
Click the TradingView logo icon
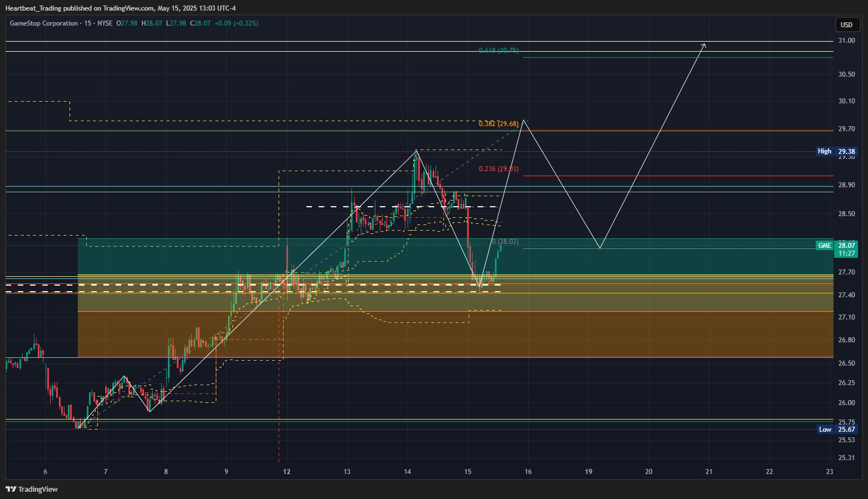(x=11, y=489)
